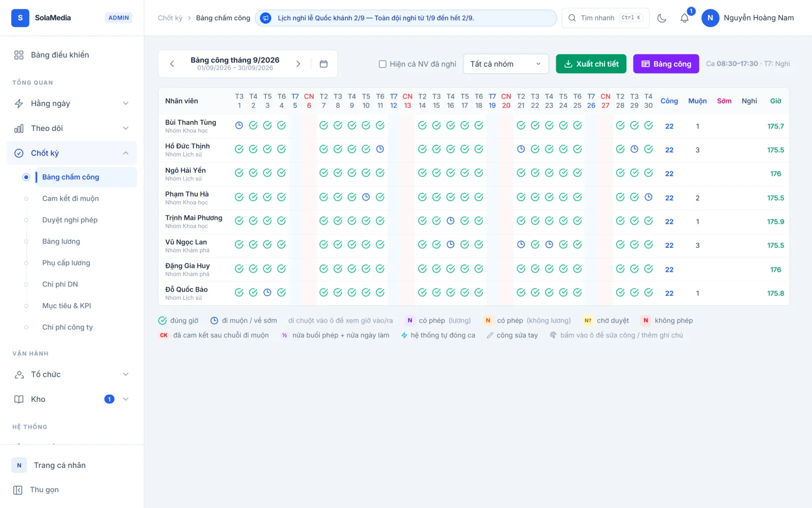Expand the Hằng ngày menu
The image size is (812, 508).
pos(72,104)
